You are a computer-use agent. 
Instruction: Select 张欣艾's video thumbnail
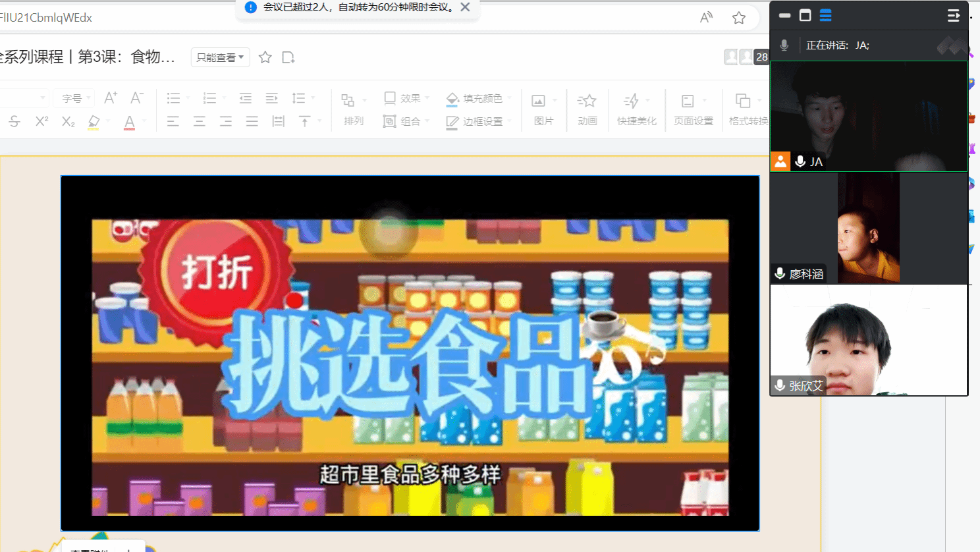coord(869,340)
